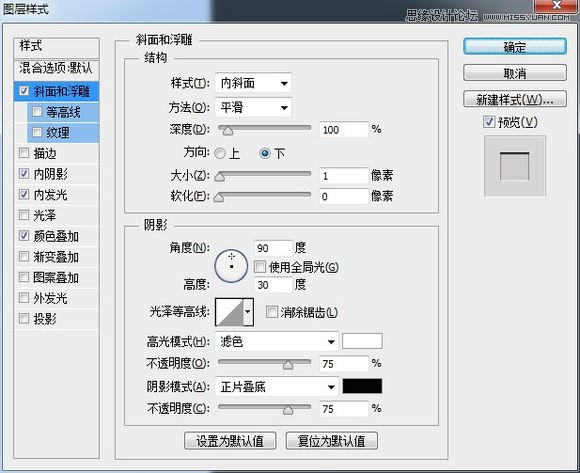Open the 光泽等高线 picker arrow
The width and height of the screenshot is (580, 473).
click(x=248, y=312)
